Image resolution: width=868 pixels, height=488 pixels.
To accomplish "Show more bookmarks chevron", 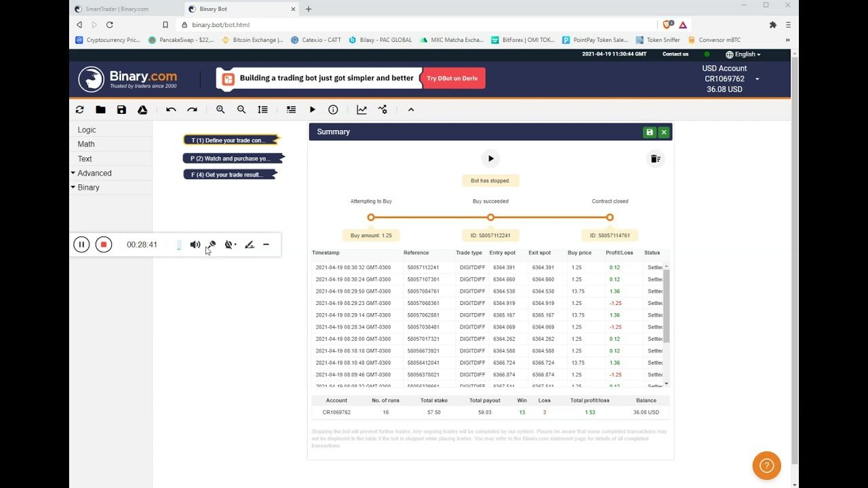I will (788, 40).
